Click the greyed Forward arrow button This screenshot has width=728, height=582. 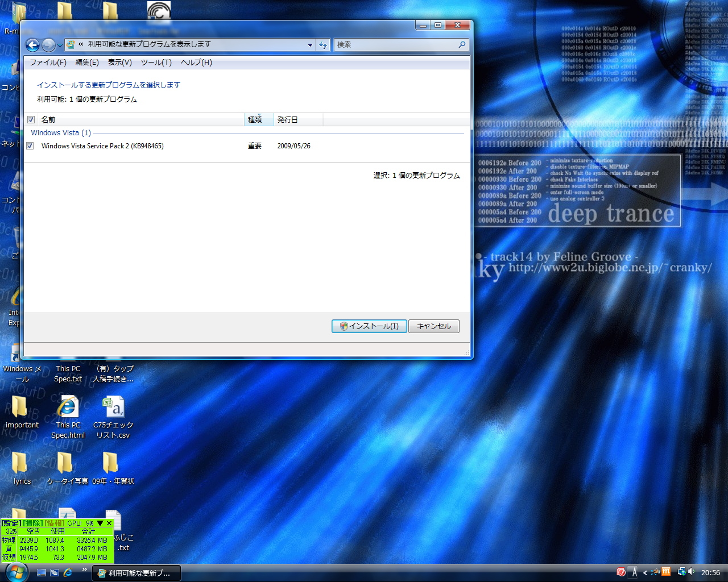[x=49, y=45]
